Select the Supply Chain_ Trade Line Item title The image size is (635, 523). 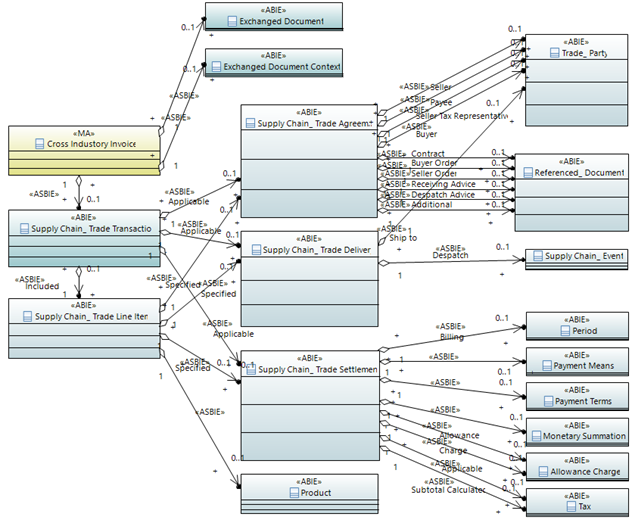pos(92,316)
